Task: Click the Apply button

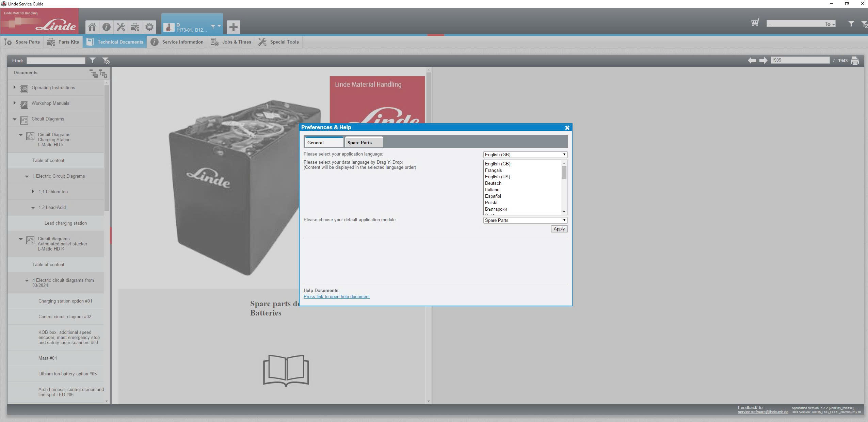Action: (x=559, y=229)
